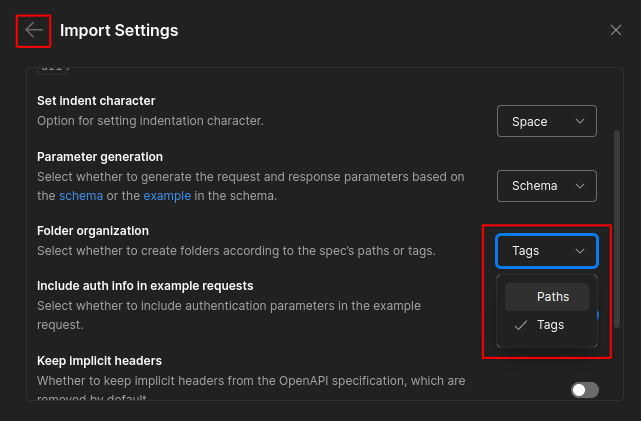Choose the Tags option in the list
The width and height of the screenshot is (641, 421).
click(550, 325)
